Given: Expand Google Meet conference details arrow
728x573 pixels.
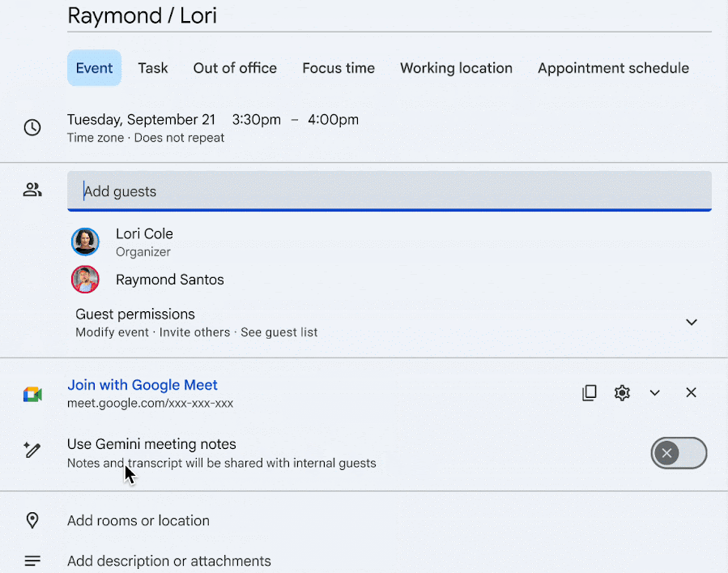Looking at the screenshot, I should tap(654, 393).
